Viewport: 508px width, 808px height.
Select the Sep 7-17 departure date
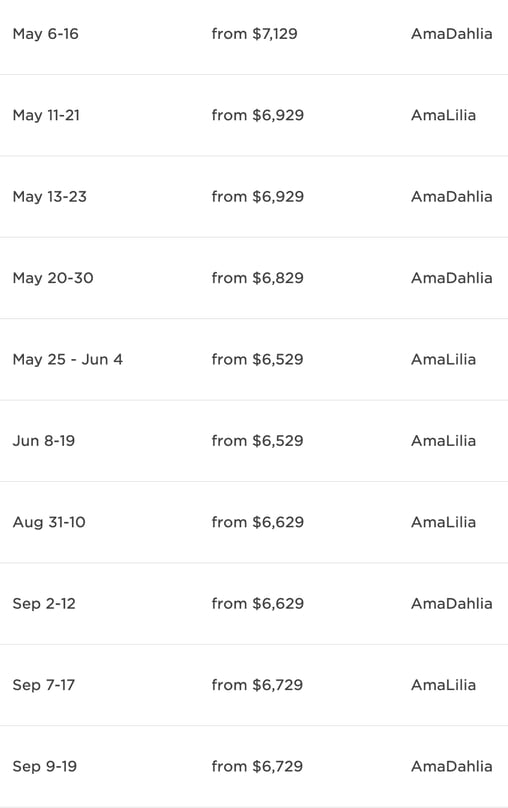point(44,685)
